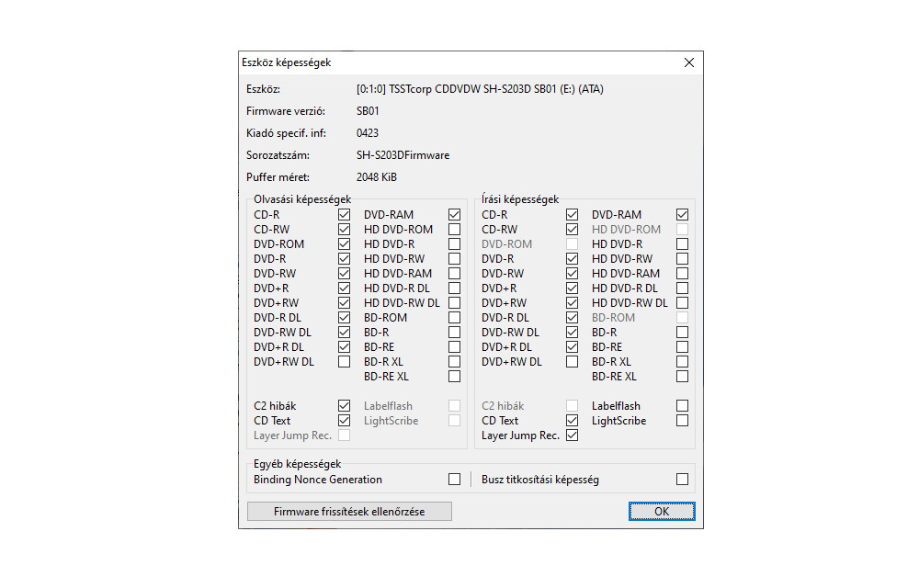The image size is (919, 588).
Task: Toggle DVD+R DL checkbox in Írási képességek
Action: pos(572,347)
